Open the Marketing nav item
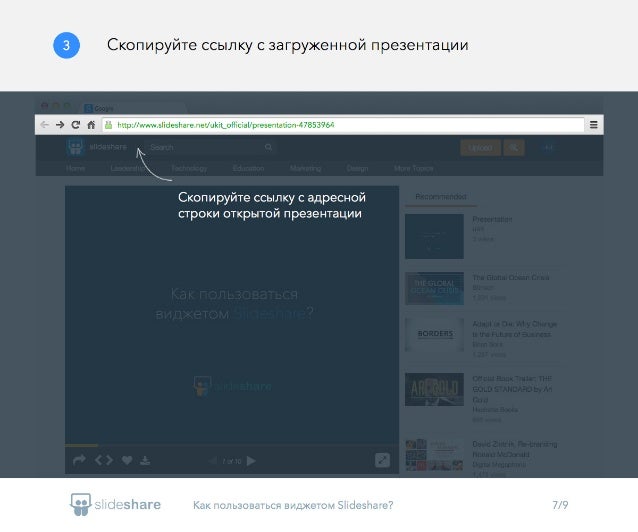The width and height of the screenshot is (638, 532). tap(306, 168)
